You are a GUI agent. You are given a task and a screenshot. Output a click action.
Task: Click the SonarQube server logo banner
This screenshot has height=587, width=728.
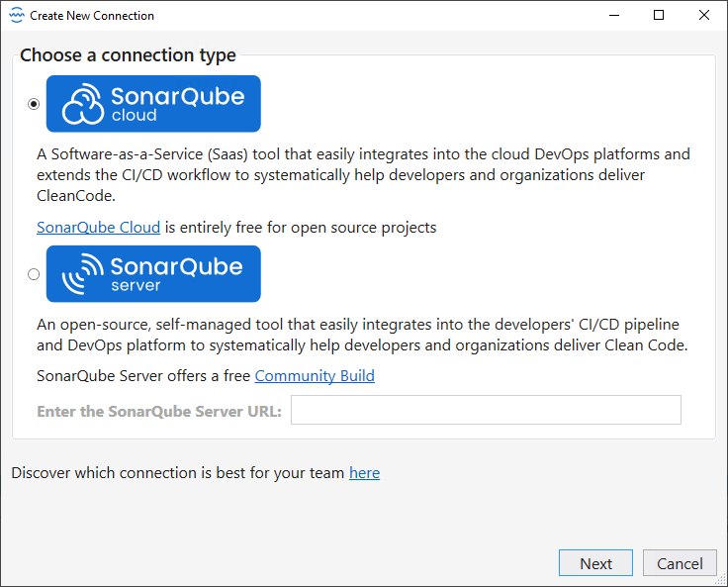[x=153, y=274]
